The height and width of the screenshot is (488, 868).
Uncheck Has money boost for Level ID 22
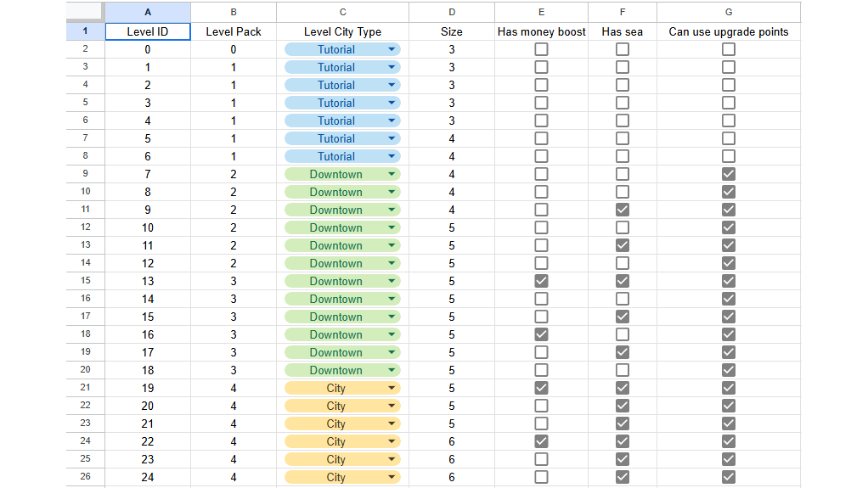tap(541, 441)
